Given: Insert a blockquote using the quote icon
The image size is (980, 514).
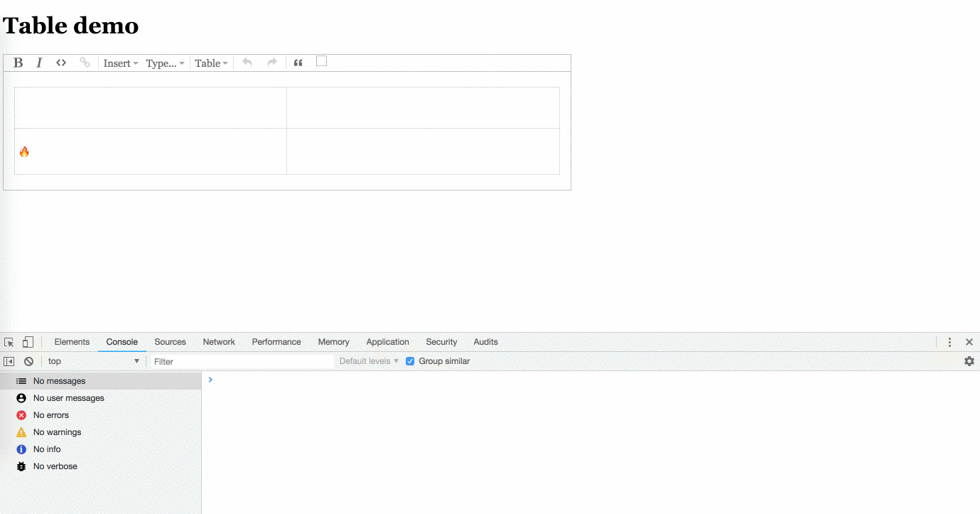Looking at the screenshot, I should pos(298,63).
